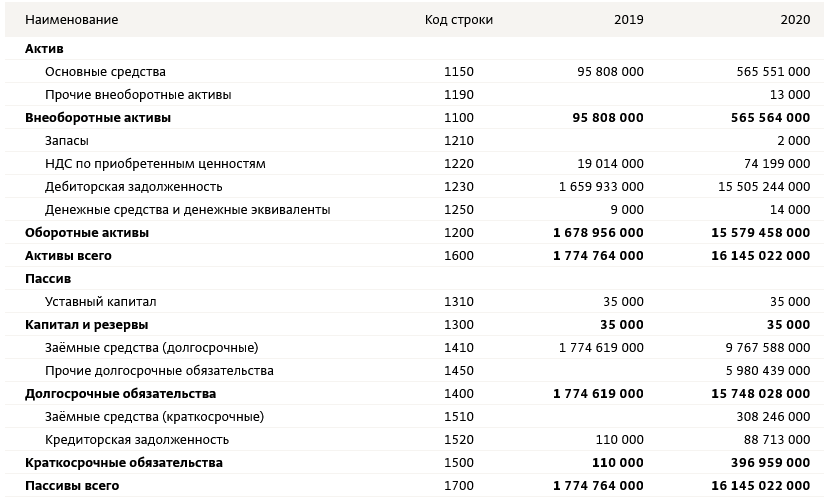Screen dimensions: 824x502
Task: Click the 'Наименование' column header
Action: click(71, 19)
